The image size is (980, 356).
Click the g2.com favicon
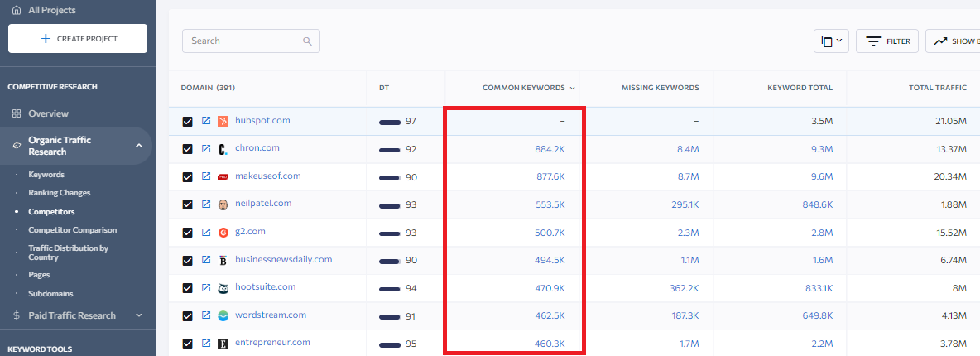[x=223, y=233]
